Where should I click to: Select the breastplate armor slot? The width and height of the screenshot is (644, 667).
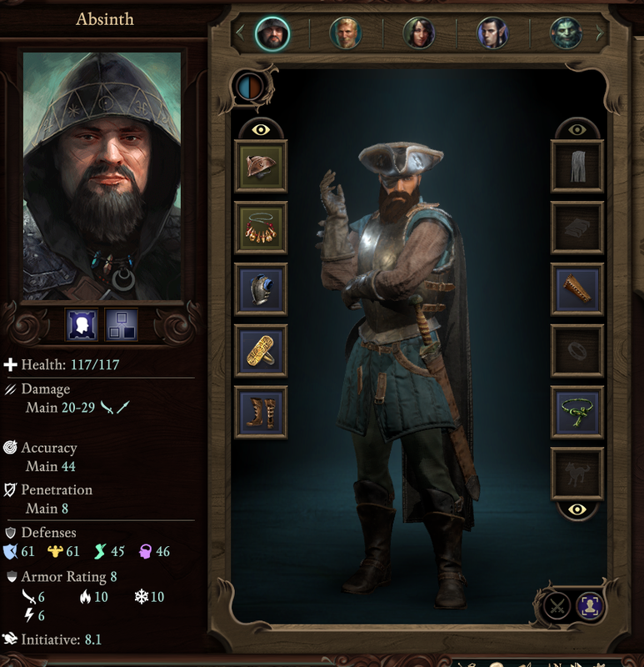coord(261,289)
